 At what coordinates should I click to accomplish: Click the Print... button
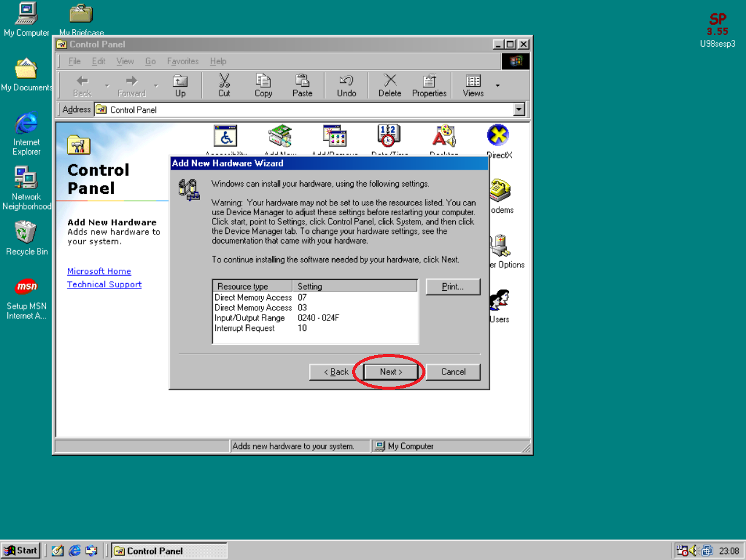point(453,287)
